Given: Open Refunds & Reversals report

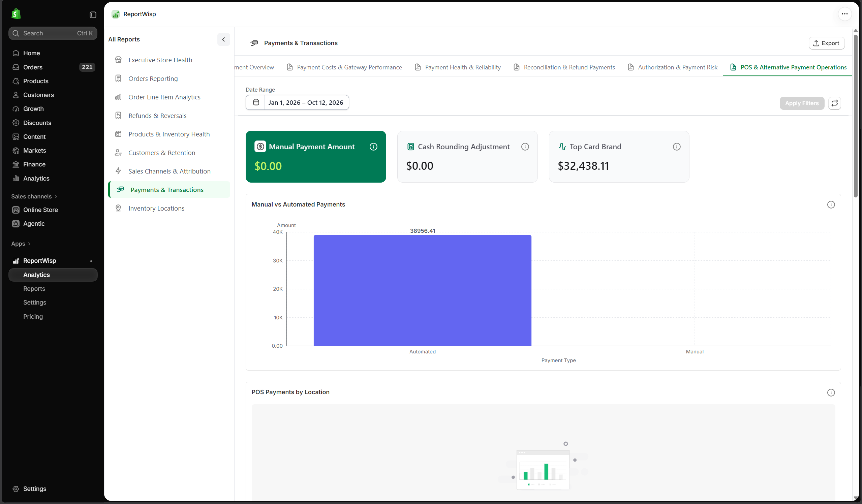Looking at the screenshot, I should click(x=169, y=116).
